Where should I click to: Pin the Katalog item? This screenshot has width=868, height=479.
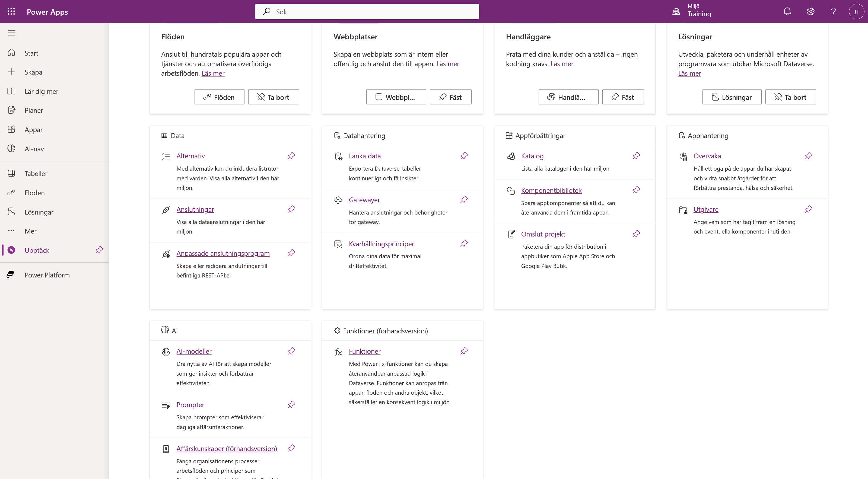click(x=636, y=156)
